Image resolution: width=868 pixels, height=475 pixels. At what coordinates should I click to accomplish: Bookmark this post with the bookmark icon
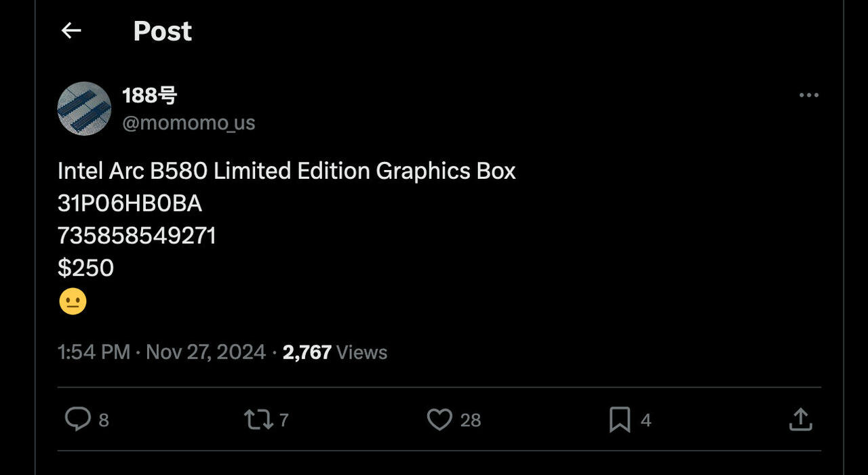click(x=620, y=419)
